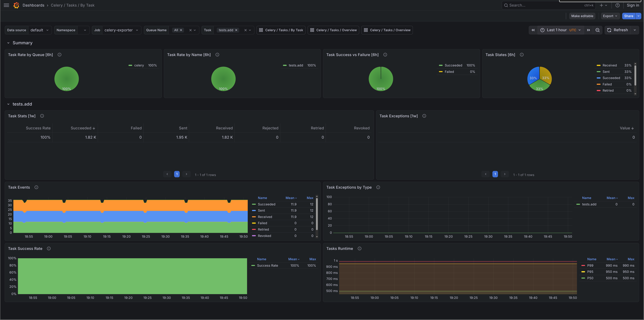Click the Make editable button
This screenshot has height=320, width=644.
pos(582,16)
